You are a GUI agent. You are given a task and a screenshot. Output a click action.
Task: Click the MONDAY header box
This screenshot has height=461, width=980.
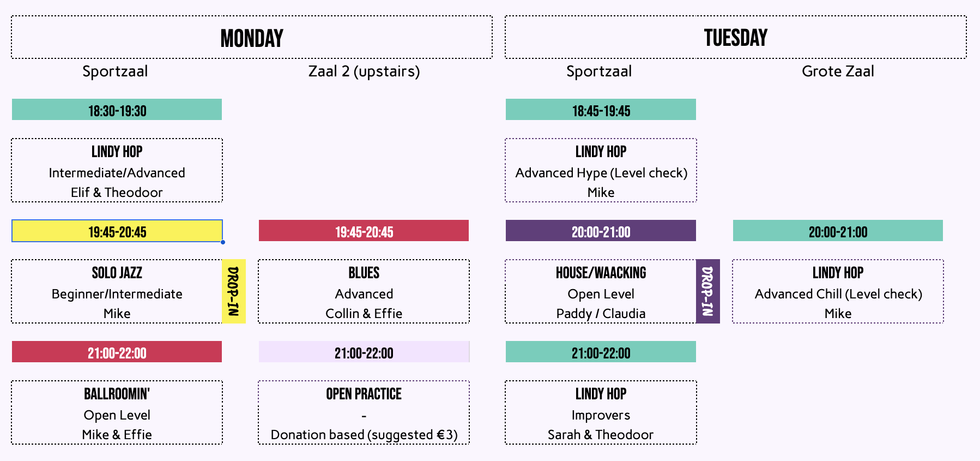(x=251, y=38)
